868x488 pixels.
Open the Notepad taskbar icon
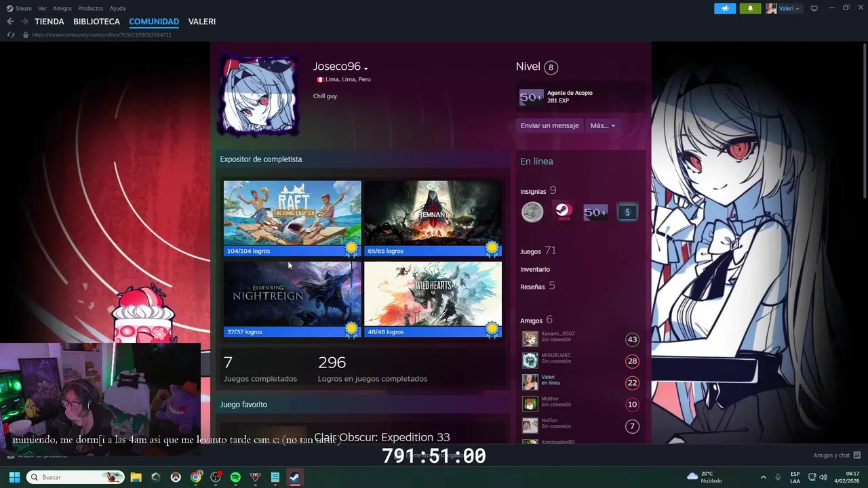point(275,477)
